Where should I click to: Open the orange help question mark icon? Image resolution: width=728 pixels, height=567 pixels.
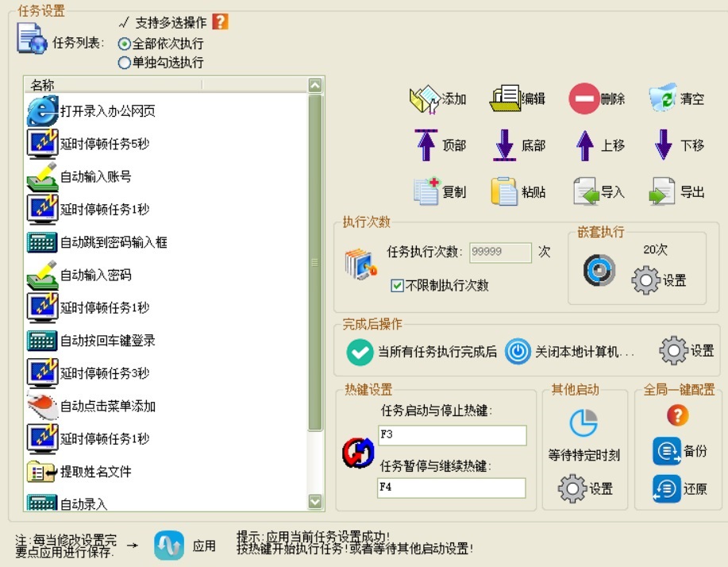(x=220, y=21)
